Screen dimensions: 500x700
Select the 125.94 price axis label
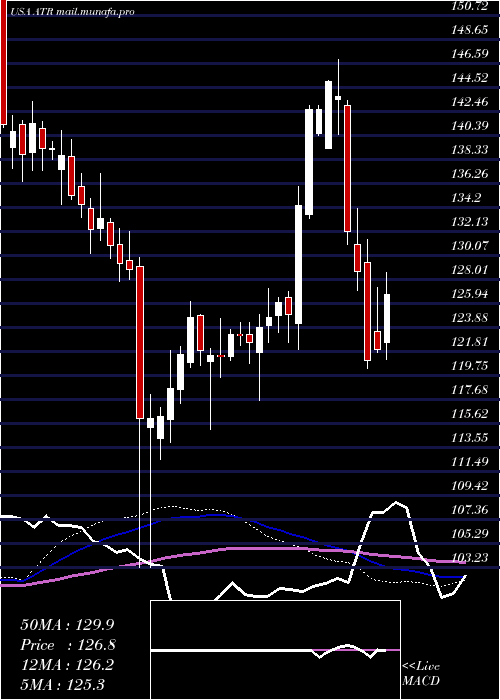[470, 294]
